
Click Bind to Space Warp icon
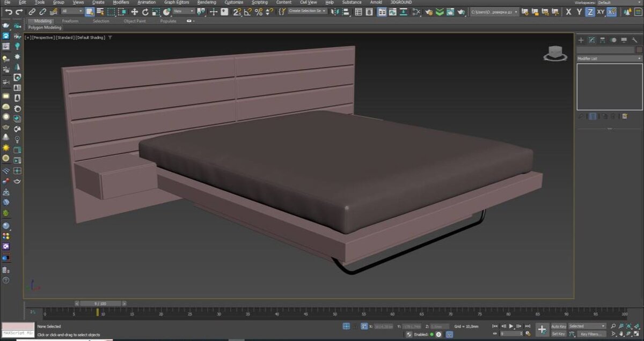53,11
